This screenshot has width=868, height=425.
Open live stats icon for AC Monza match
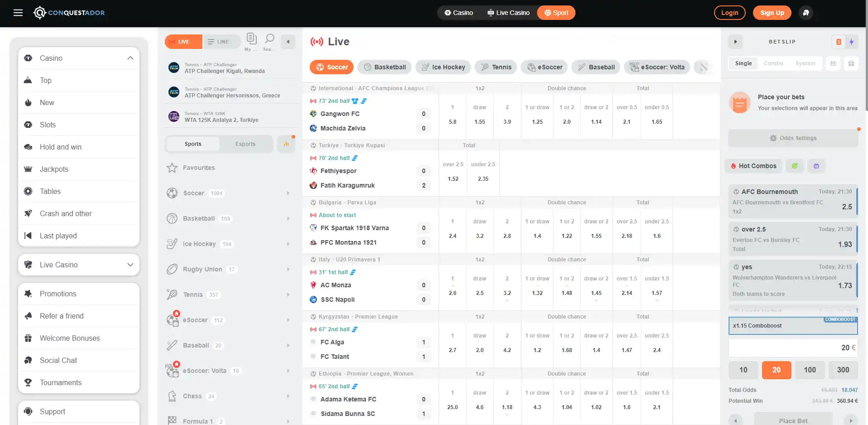tap(353, 272)
